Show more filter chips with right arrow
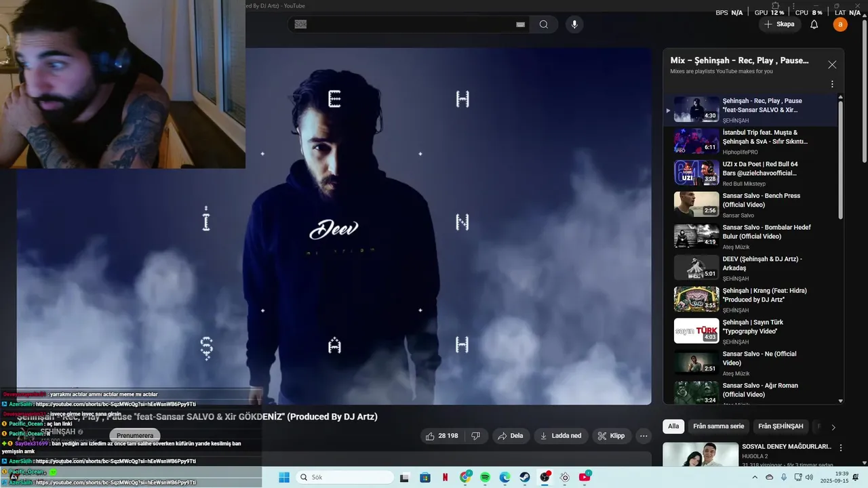Image resolution: width=868 pixels, height=488 pixels. coord(833,427)
